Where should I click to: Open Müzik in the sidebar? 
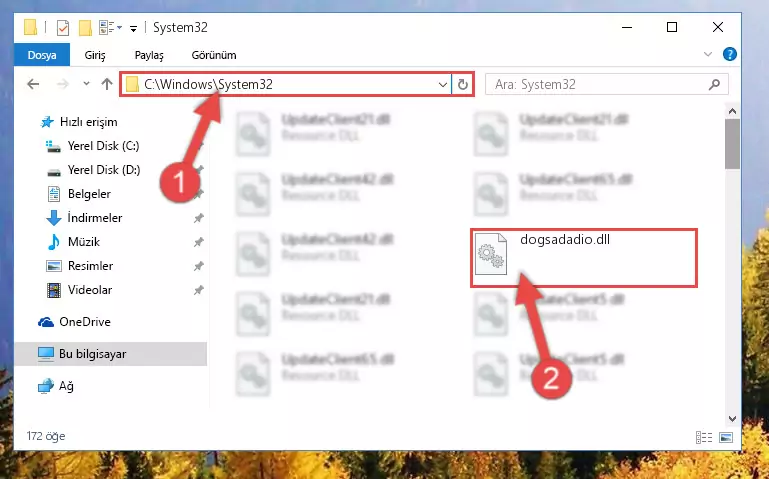[74, 242]
